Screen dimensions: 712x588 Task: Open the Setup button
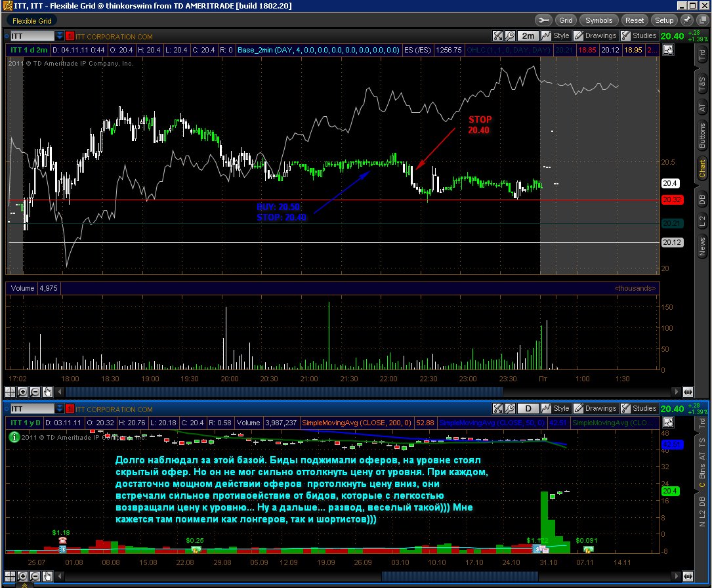coord(664,20)
